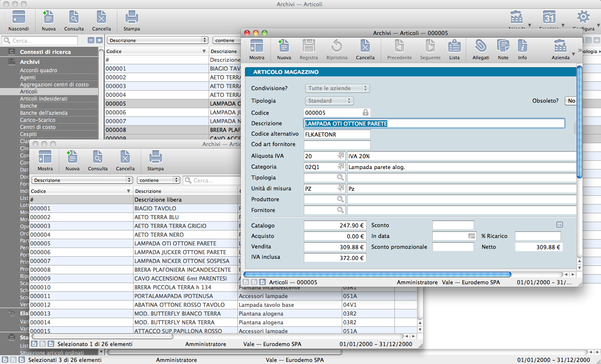Toggle the Obsoleto No button
This screenshot has height=364, width=601.
coord(571,101)
